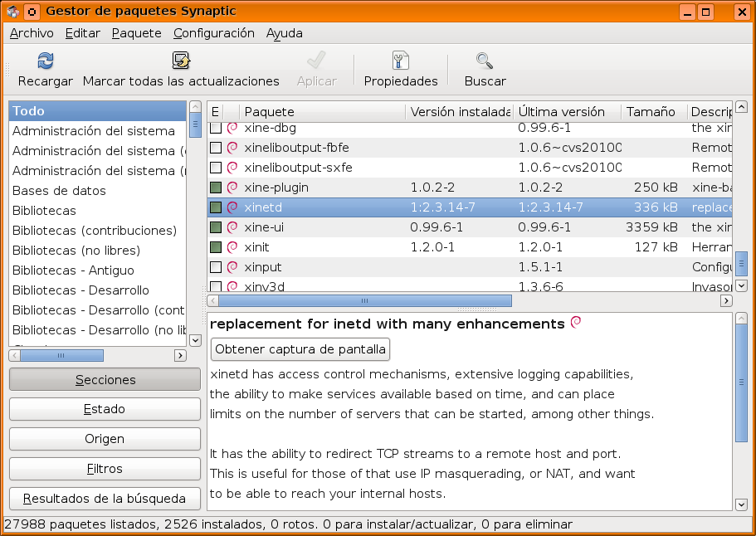
Task: Sort by Versión instalada column header
Action: [x=460, y=112]
